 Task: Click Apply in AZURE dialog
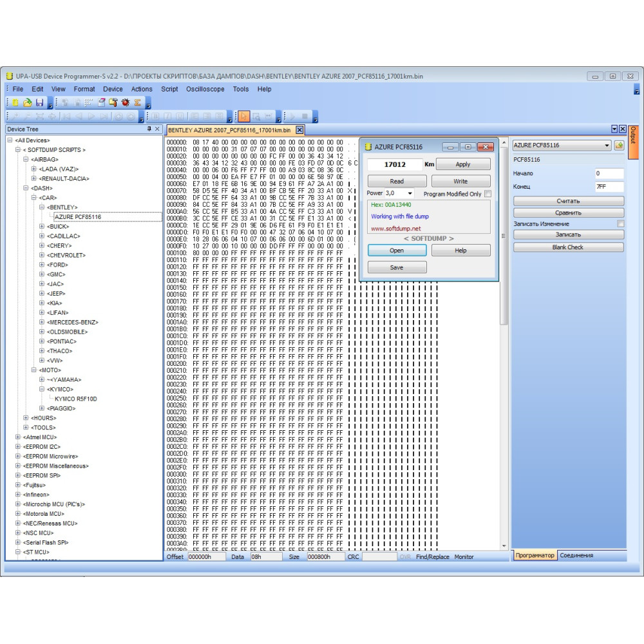(x=463, y=164)
